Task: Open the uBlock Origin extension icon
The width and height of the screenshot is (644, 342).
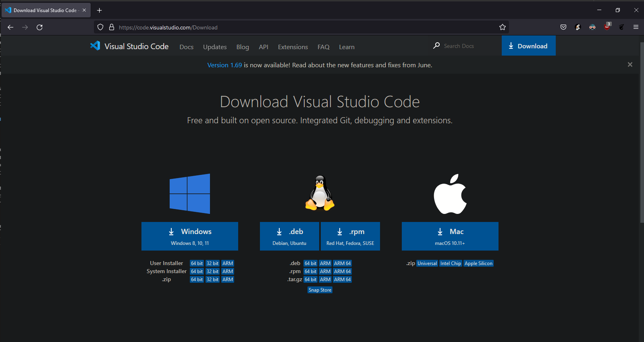Action: (607, 27)
